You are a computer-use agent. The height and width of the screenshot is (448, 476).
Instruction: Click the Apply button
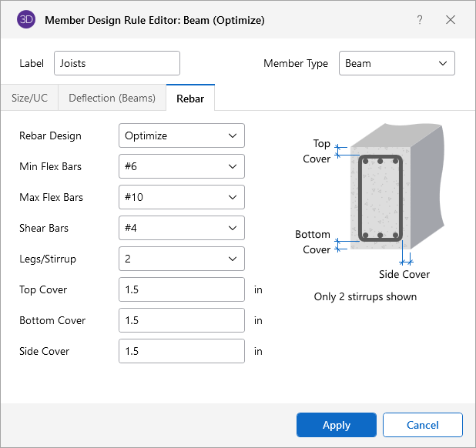click(x=337, y=425)
